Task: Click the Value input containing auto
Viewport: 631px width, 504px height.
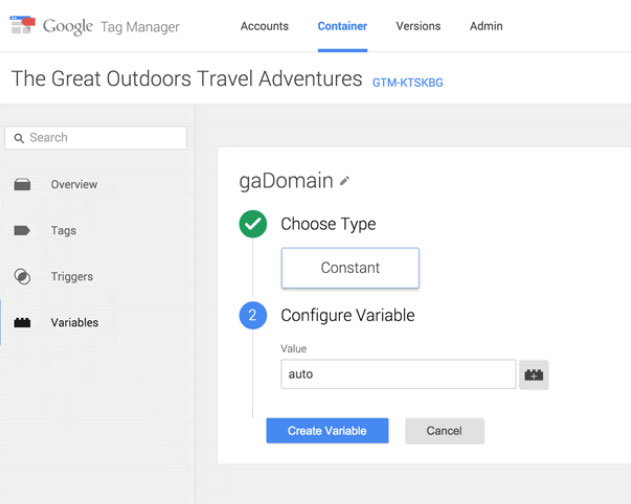Action: coord(398,374)
